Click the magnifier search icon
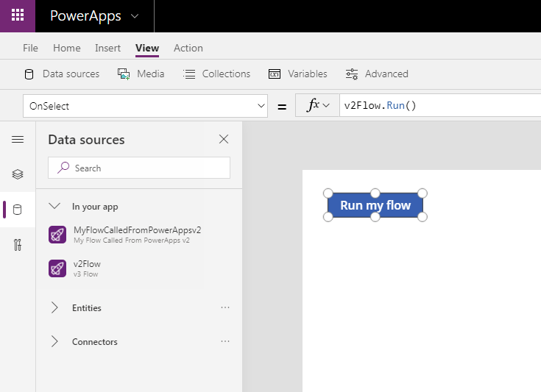 (63, 168)
